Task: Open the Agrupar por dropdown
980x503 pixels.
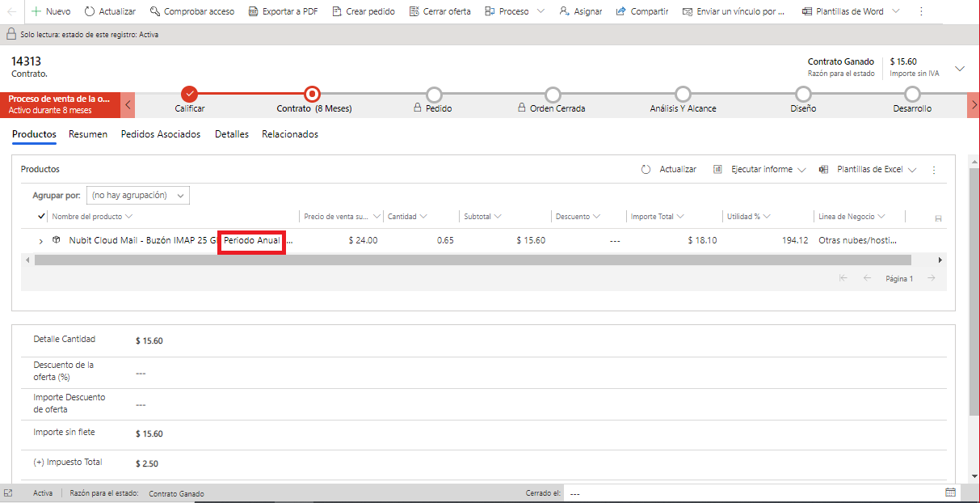Action: click(x=137, y=196)
